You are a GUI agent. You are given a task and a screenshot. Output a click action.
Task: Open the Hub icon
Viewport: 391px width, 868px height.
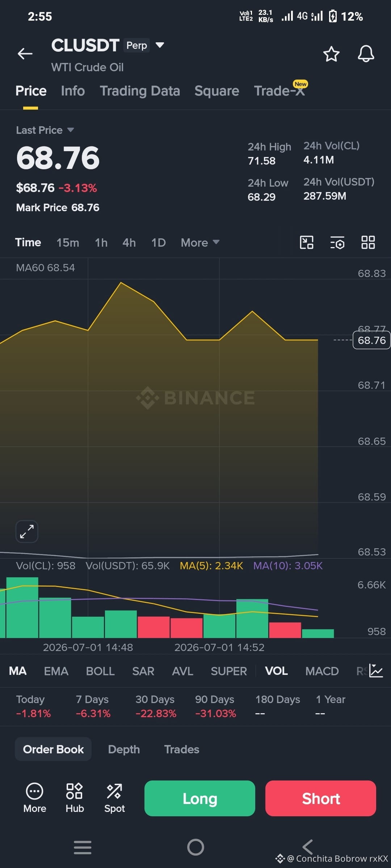[x=75, y=799]
